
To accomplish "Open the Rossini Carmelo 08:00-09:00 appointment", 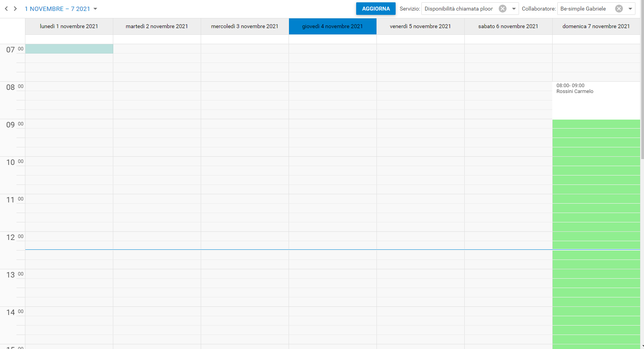I will tap(596, 100).
